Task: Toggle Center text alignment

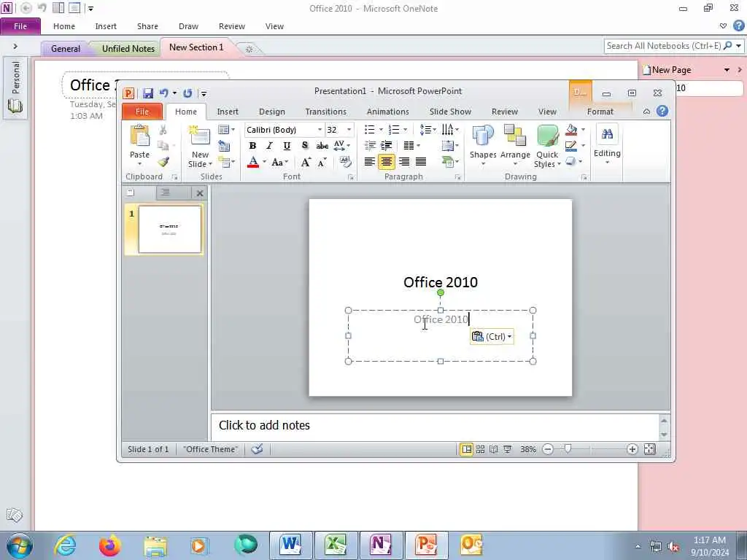Action: tap(387, 162)
